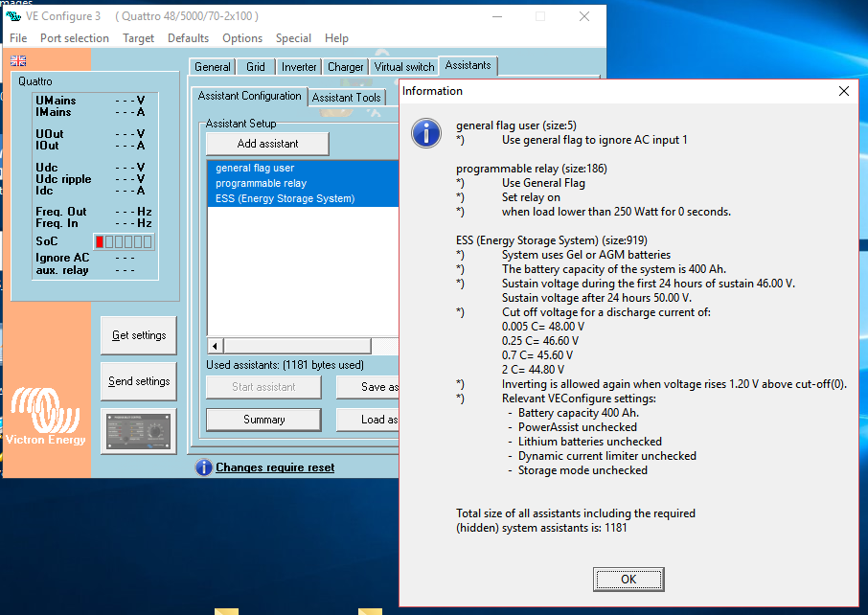Select general flag user in assistant list

(303, 168)
